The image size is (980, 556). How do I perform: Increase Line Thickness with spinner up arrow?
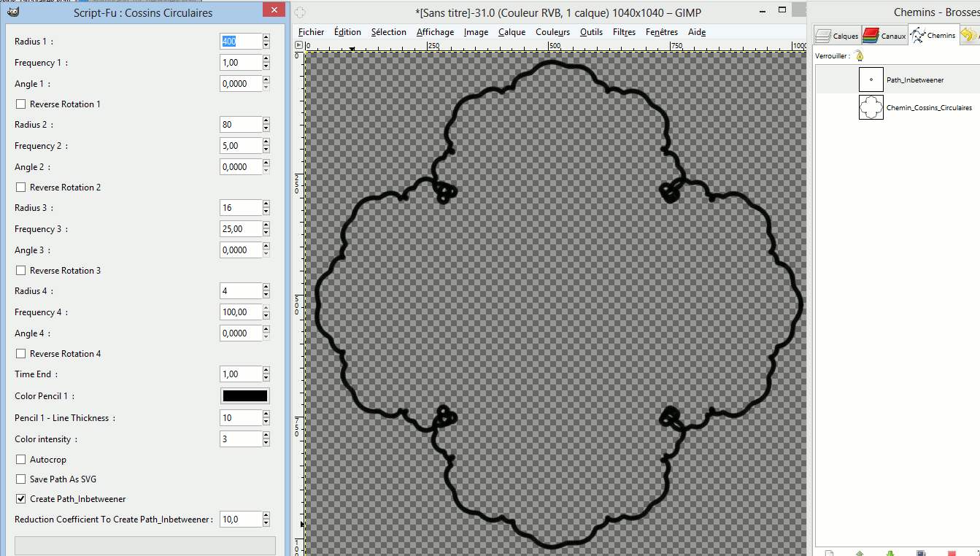[266, 414]
